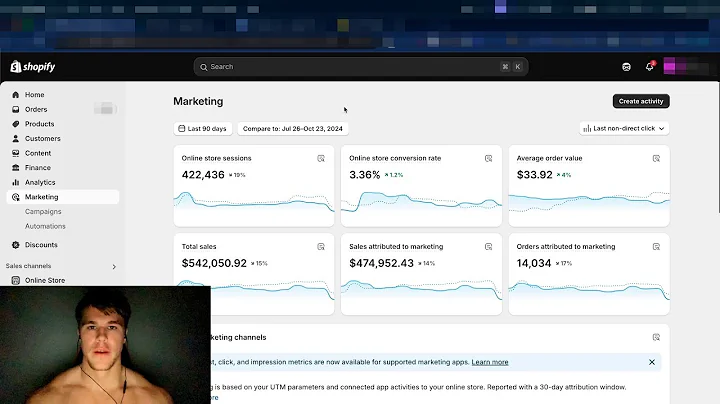The height and width of the screenshot is (404, 720).
Task: Click Online store sessions title
Action: pyautogui.click(x=216, y=158)
